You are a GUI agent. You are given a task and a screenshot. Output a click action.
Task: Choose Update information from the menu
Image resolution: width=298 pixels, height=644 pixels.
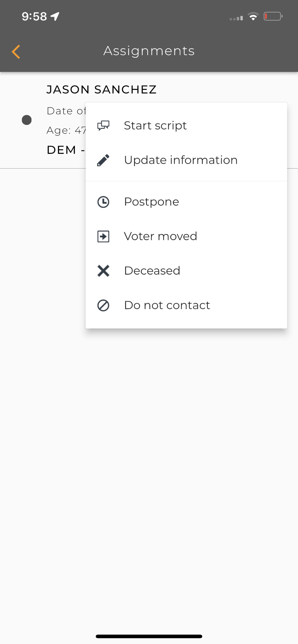click(181, 160)
